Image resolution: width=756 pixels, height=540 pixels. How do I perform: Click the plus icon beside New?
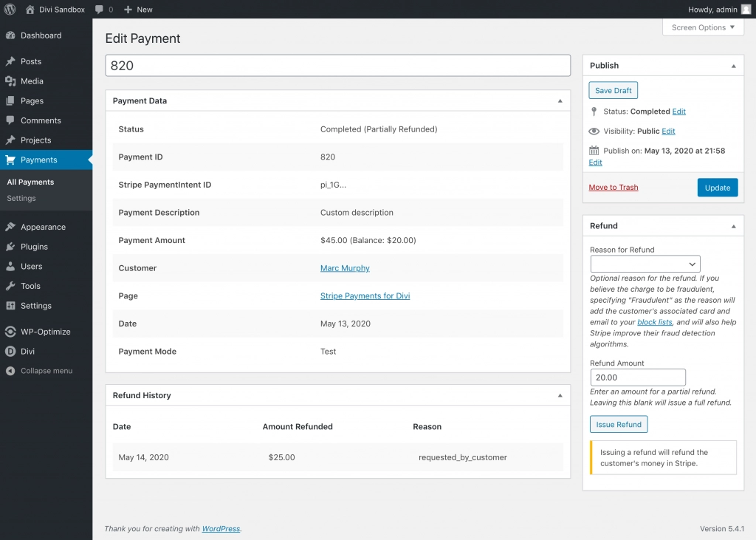point(128,9)
